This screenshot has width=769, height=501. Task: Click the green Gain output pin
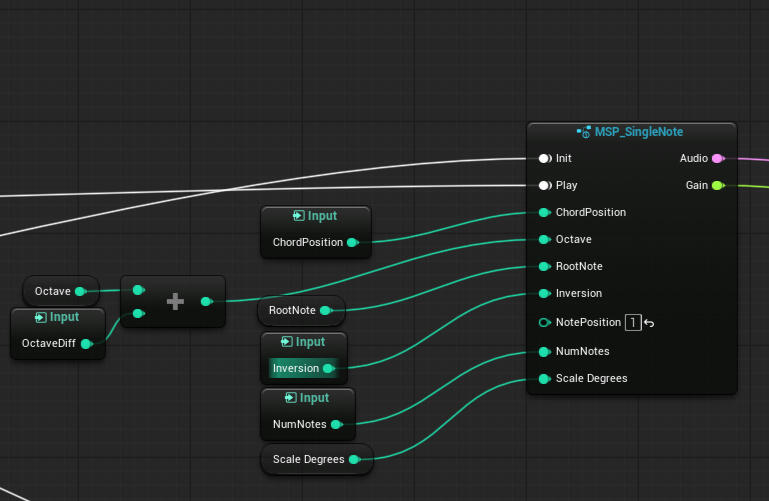[x=717, y=185]
